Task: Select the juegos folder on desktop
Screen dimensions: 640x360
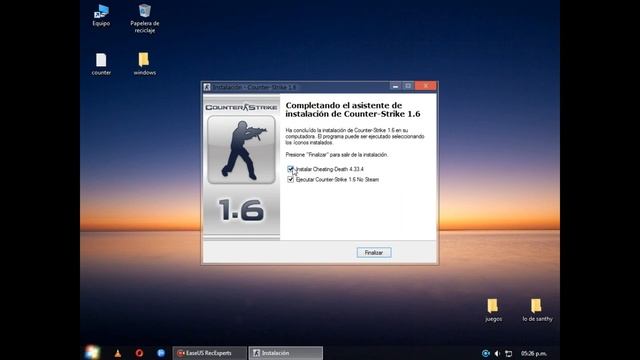Action: [493, 310]
